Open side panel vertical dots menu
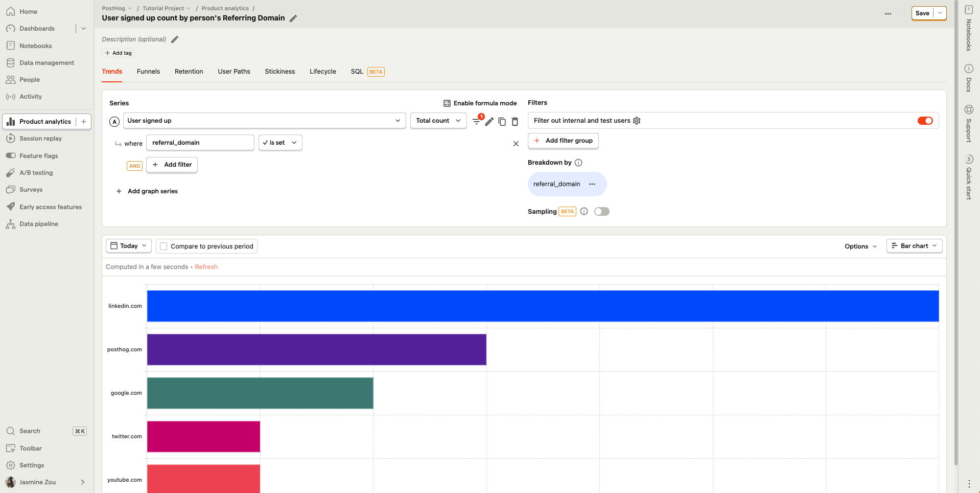This screenshot has height=493, width=980. click(969, 483)
